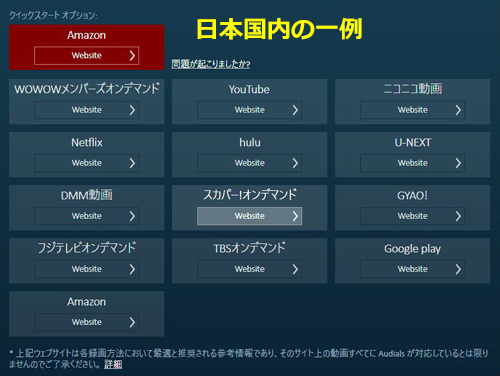Click the Google play Website button
This screenshot has height=376, width=500.
click(412, 269)
